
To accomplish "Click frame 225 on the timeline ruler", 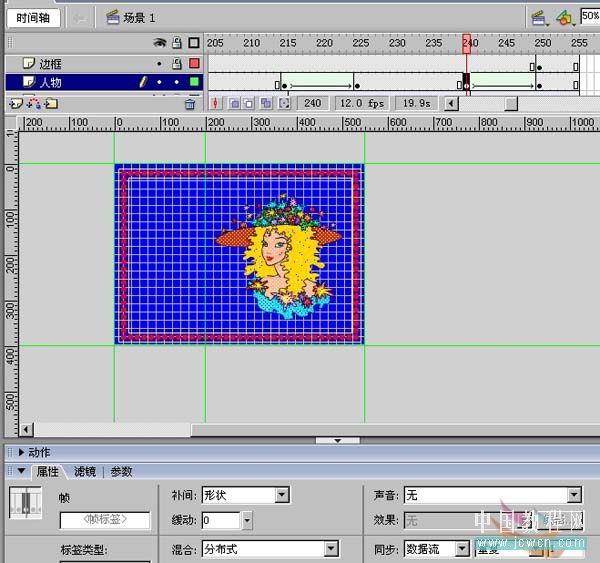I will click(360, 43).
